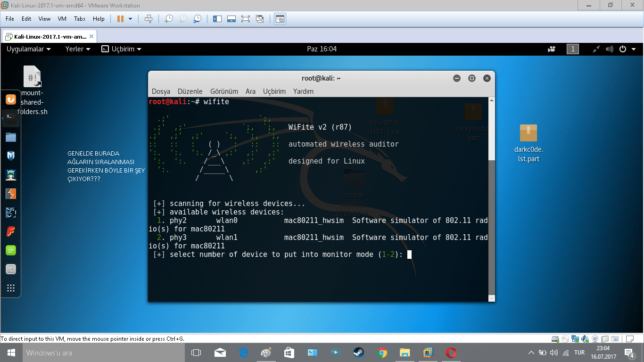Open Task View on the Windows taskbar

pyautogui.click(x=196, y=353)
